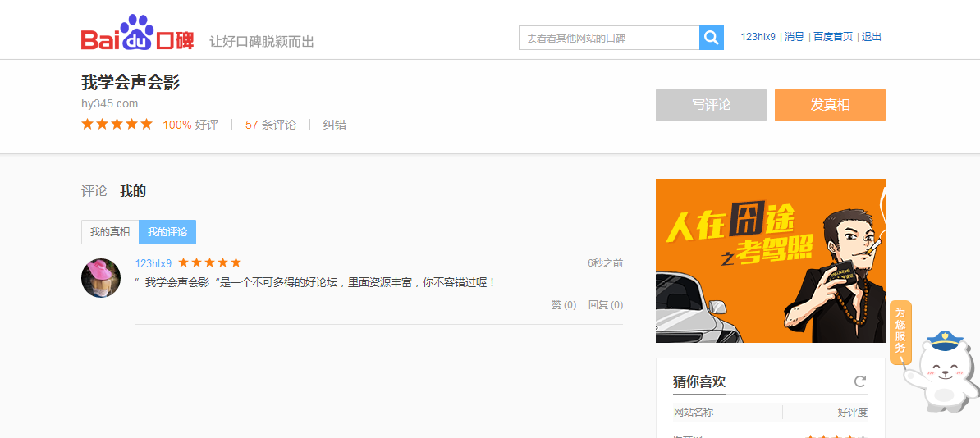The width and height of the screenshot is (980, 438).
Task: Focus the 去看看其他网站的口碑 search box
Action: (x=609, y=38)
